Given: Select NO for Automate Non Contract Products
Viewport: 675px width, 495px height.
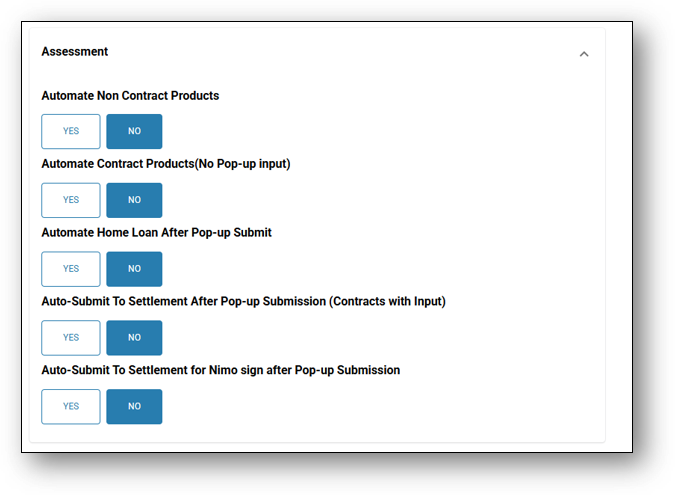Looking at the screenshot, I should pyautogui.click(x=134, y=131).
